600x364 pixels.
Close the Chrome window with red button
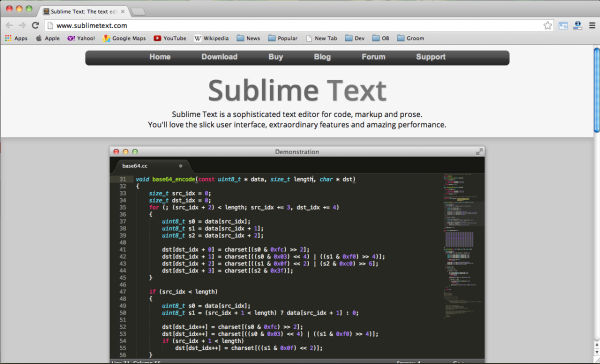[9, 8]
